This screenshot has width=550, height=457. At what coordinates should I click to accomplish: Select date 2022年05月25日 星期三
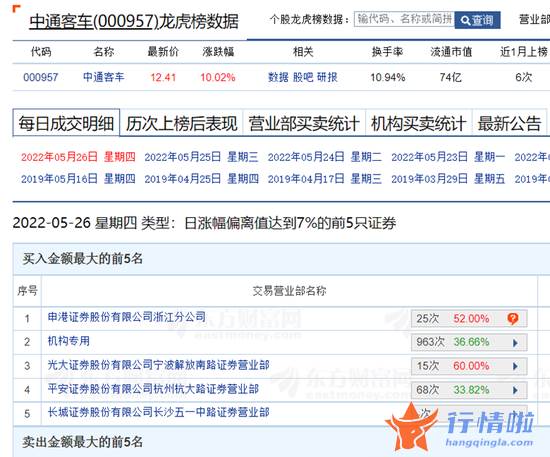201,157
